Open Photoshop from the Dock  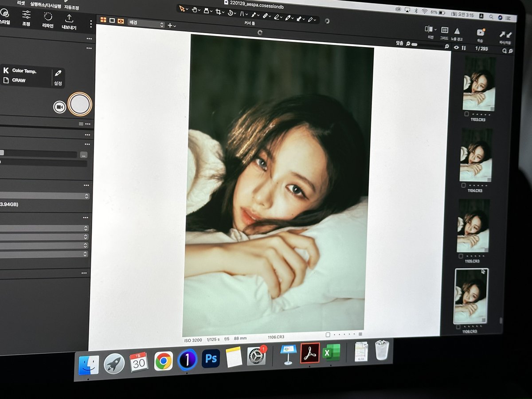coord(211,358)
